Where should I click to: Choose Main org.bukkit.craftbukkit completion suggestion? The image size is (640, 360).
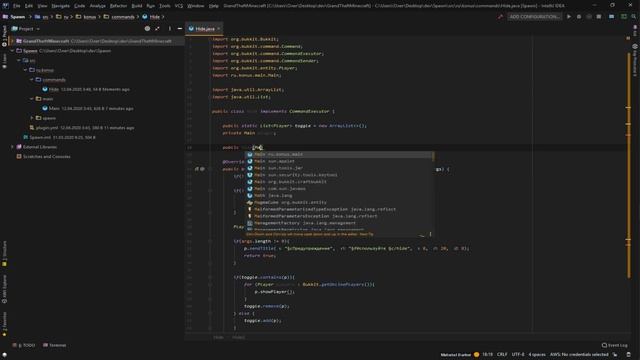tap(339, 182)
